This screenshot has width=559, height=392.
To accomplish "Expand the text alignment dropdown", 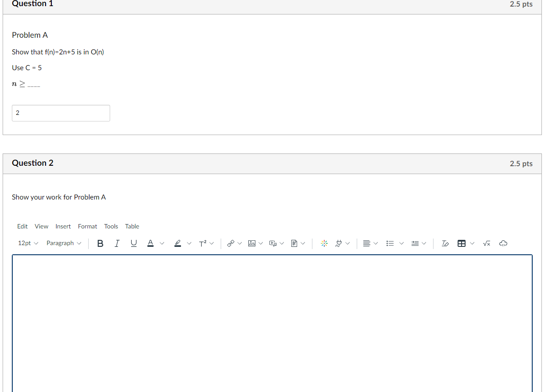I will tap(375, 243).
